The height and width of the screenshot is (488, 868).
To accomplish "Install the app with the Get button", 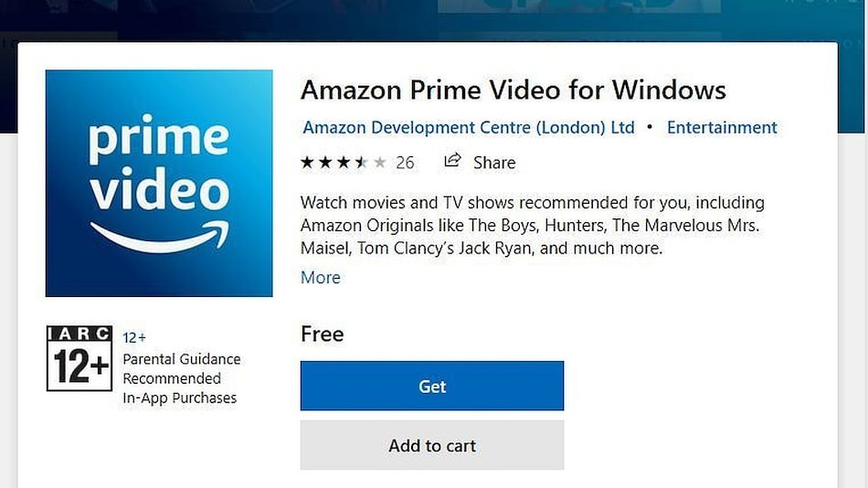I will [432, 386].
